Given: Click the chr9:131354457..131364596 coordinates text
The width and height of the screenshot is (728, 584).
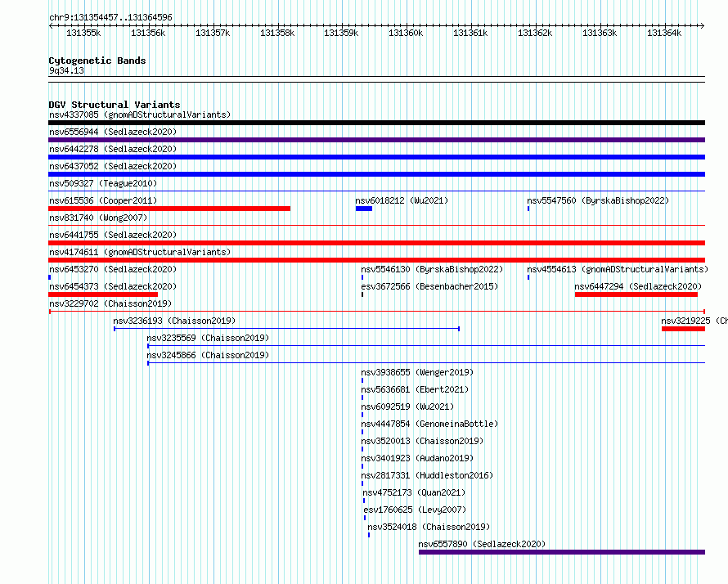Looking at the screenshot, I should 110,17.
